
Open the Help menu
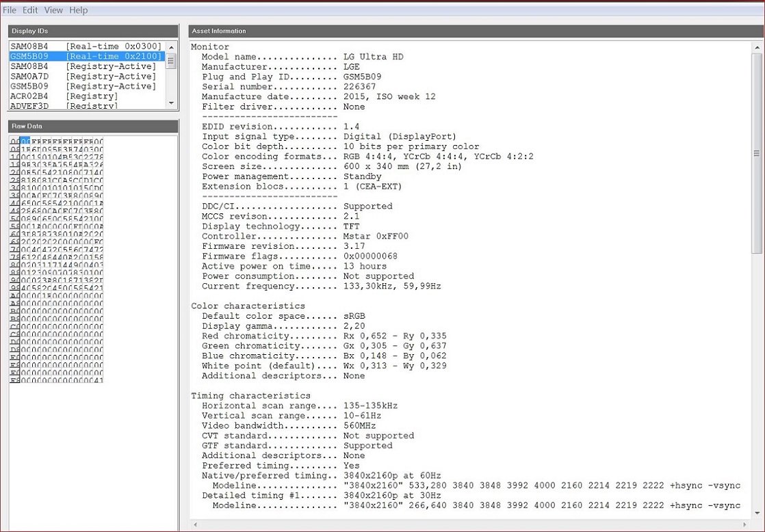[x=78, y=10]
